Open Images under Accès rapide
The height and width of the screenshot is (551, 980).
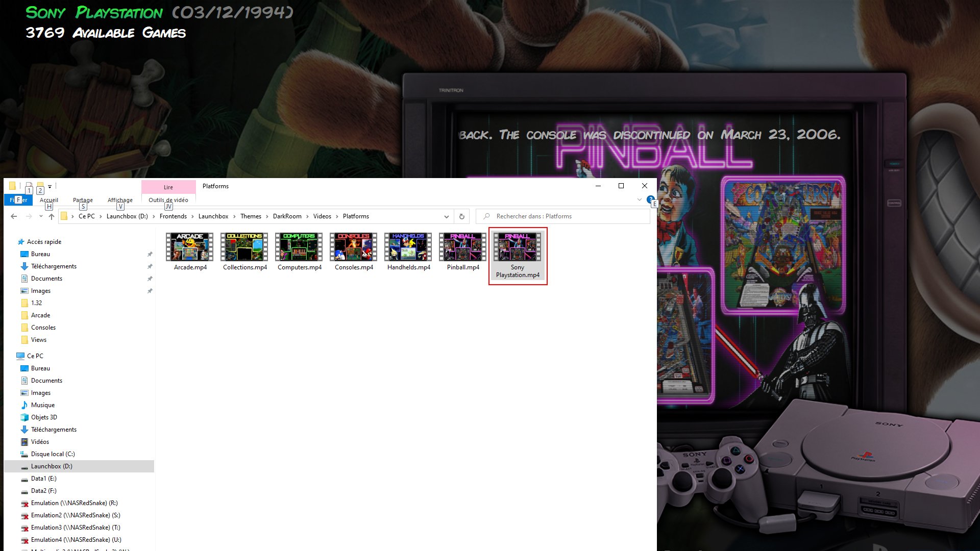coord(40,291)
